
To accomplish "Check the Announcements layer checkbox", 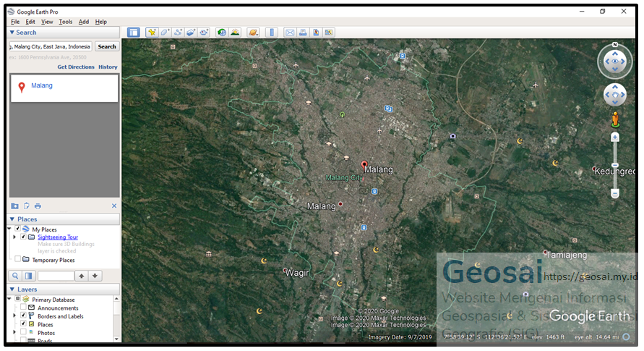I will (23, 308).
